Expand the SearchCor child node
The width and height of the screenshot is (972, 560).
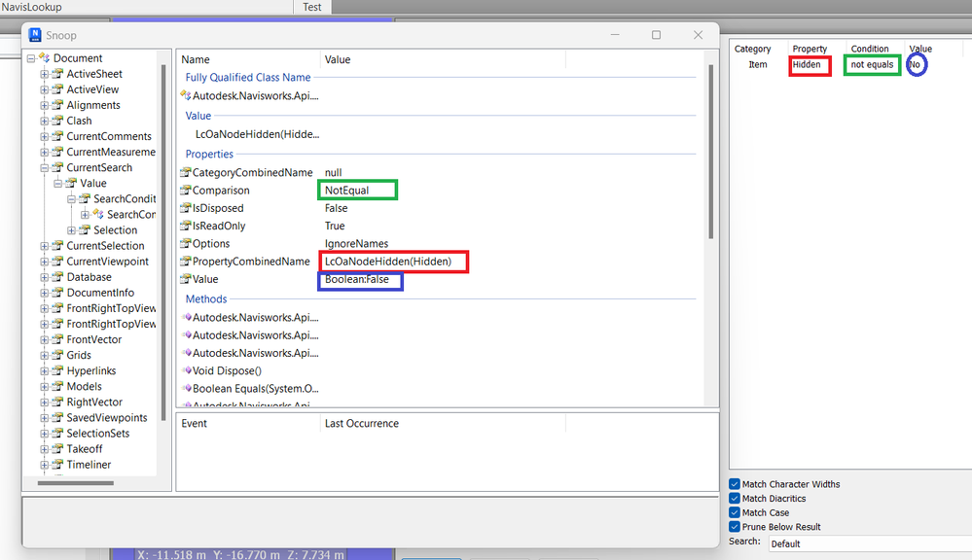pyautogui.click(x=85, y=214)
